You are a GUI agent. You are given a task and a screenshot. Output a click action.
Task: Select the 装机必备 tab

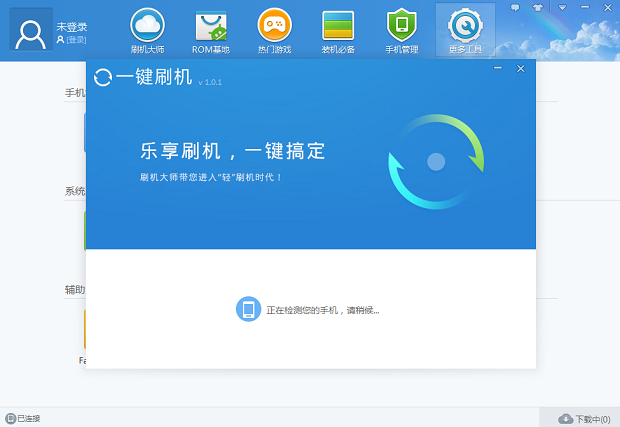click(338, 30)
